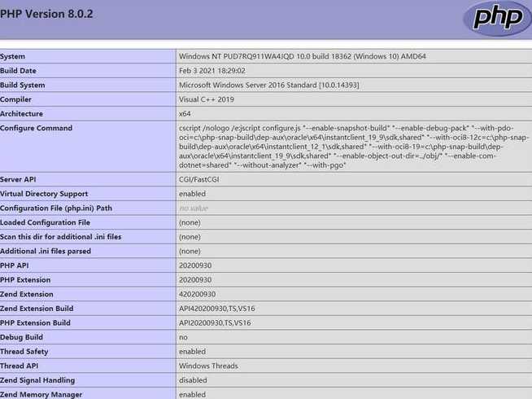532x399 pixels.
Task: Select the cscript configure command text
Action: tap(353, 147)
